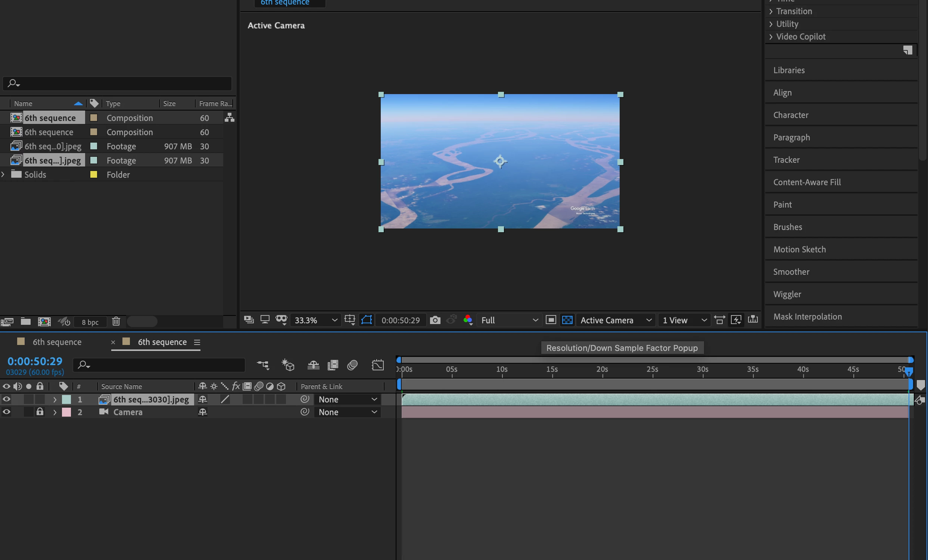The image size is (928, 560).
Task: Unlock the Camera layer
Action: pos(40,412)
